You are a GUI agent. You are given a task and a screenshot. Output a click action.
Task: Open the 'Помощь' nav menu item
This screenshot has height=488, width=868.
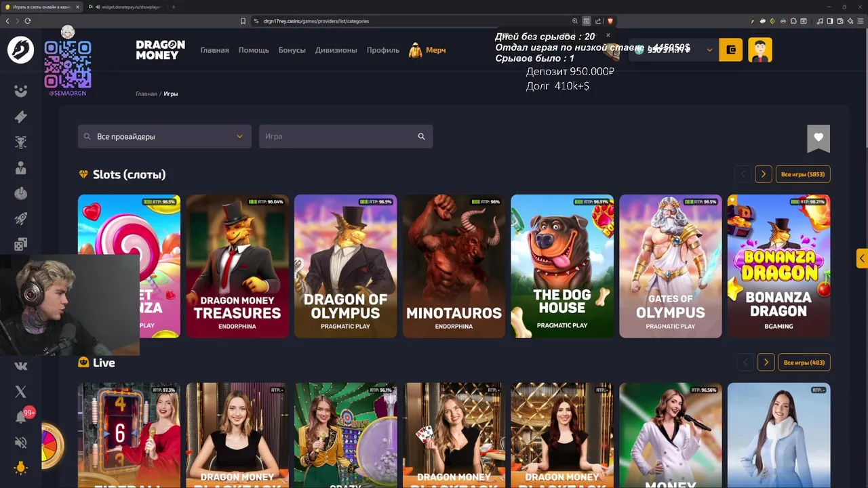[254, 50]
